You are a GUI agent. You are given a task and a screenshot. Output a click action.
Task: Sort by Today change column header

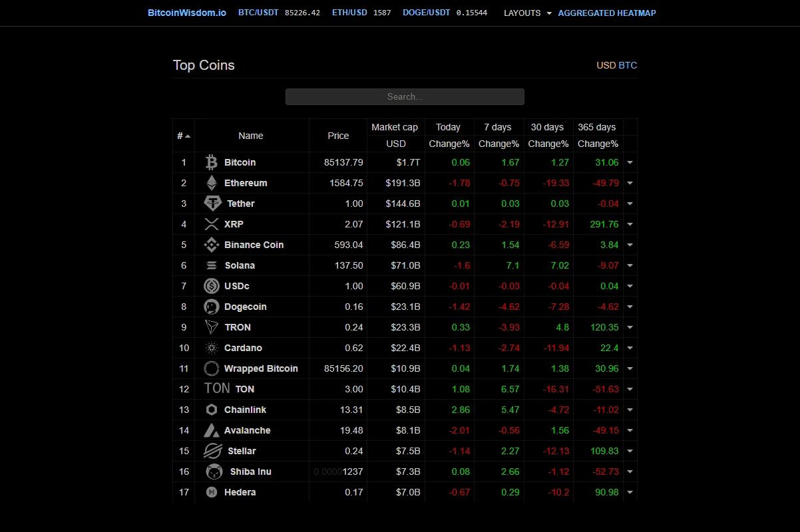(449, 127)
